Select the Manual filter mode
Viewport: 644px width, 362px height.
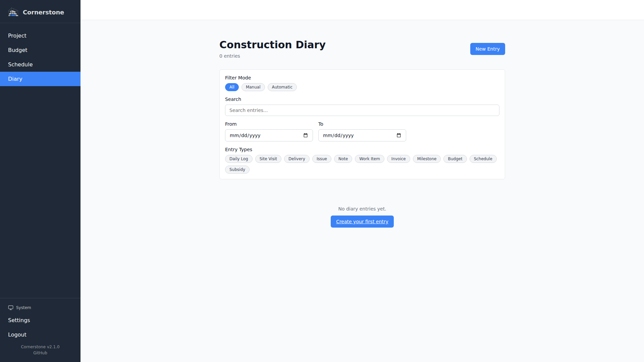253,87
